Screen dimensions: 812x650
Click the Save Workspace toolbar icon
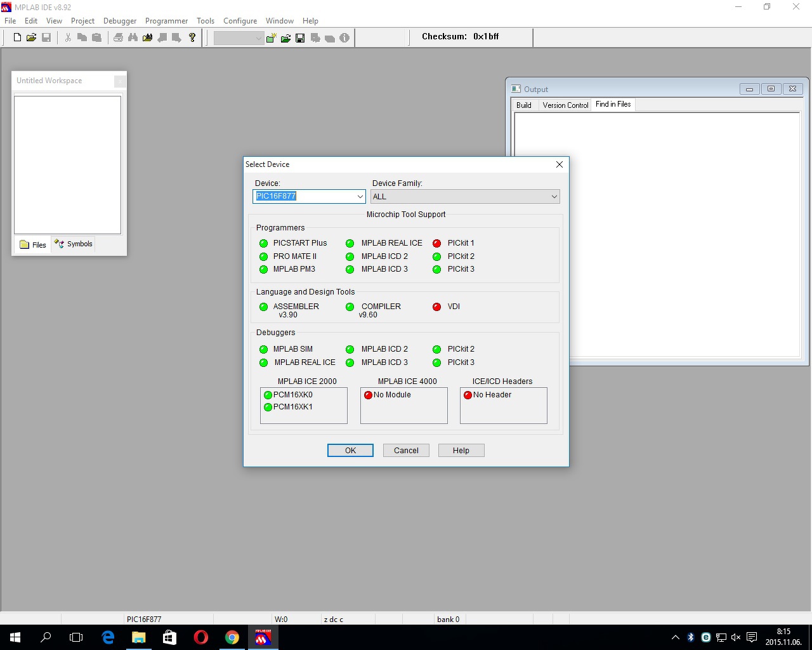pyautogui.click(x=300, y=38)
